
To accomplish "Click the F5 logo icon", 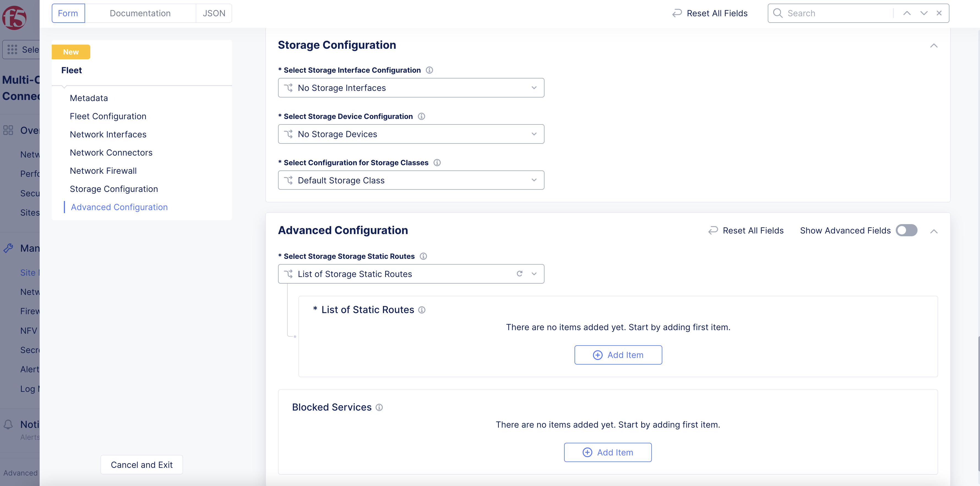I will coord(15,18).
